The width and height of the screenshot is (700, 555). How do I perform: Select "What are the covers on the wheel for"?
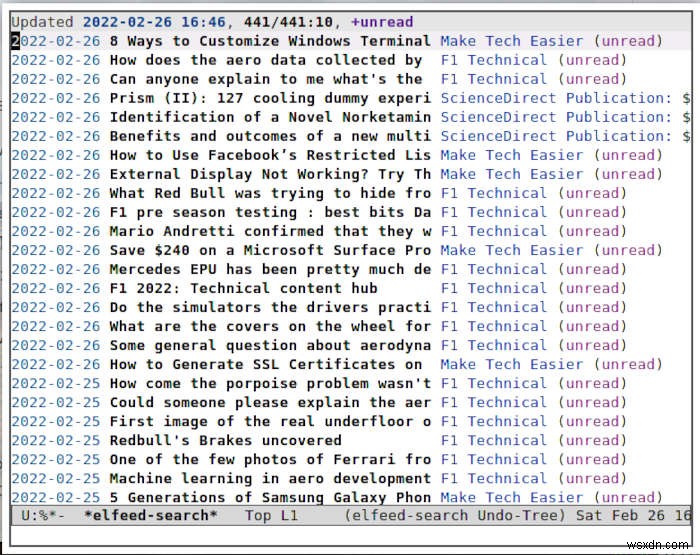pyautogui.click(x=270, y=326)
